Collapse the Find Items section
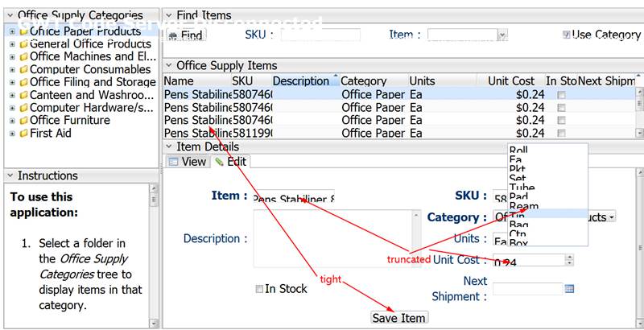Image resolution: width=644 pixels, height=330 pixels. pos(168,15)
